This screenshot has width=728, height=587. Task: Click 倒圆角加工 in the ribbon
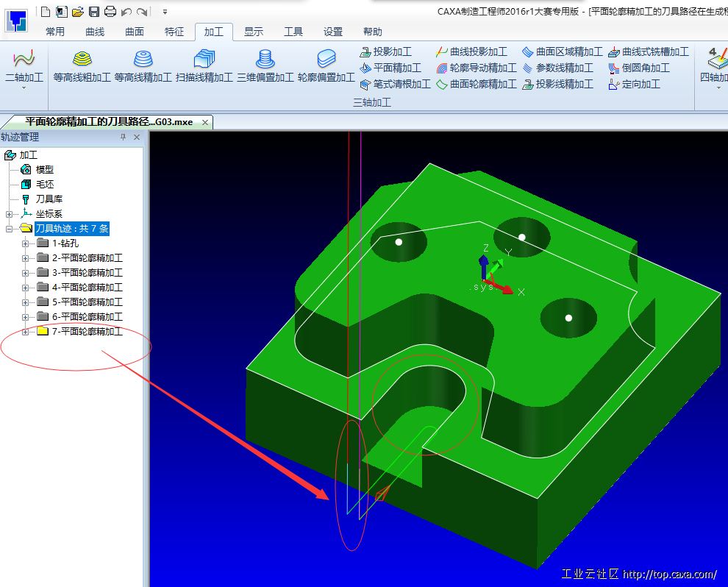[x=639, y=68]
